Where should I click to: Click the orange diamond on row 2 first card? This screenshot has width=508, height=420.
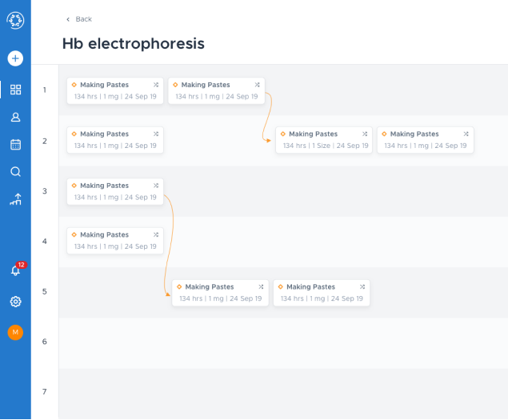pos(74,134)
